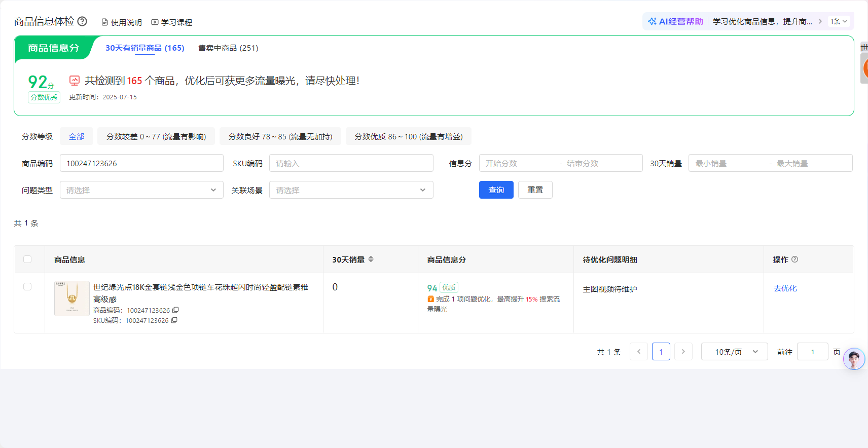Sort by 30天销量 column arrows
Image resolution: width=868 pixels, height=448 pixels.
(371, 259)
